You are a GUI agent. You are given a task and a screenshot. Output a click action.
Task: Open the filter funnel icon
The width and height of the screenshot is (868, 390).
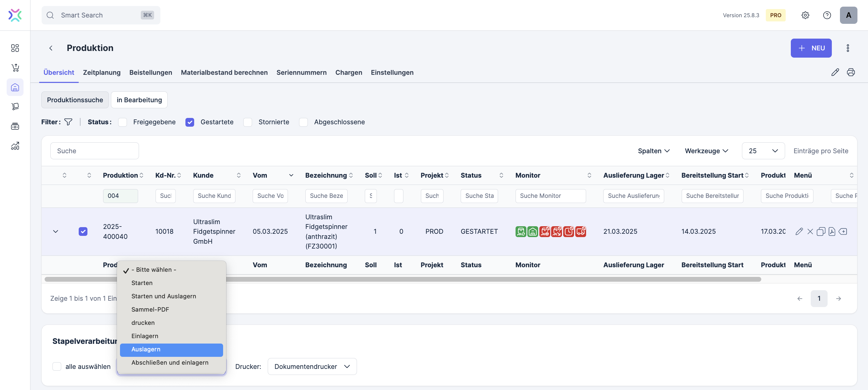(x=68, y=122)
